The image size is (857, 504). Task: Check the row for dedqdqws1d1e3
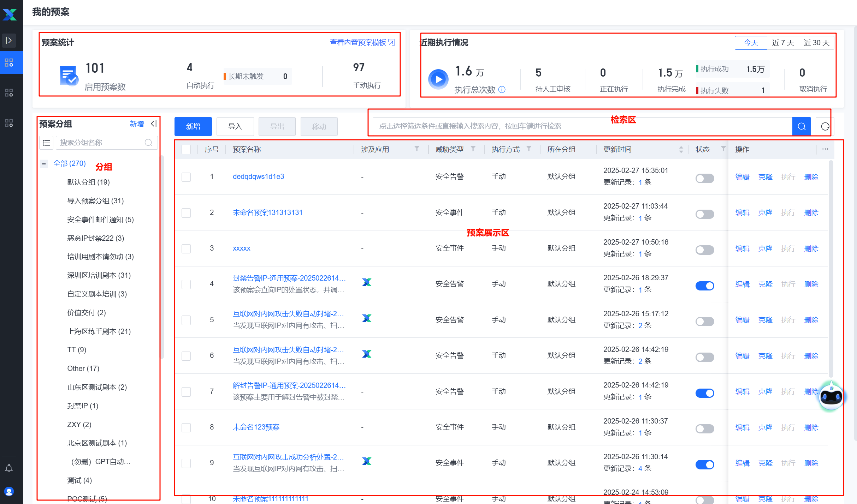pyautogui.click(x=186, y=177)
